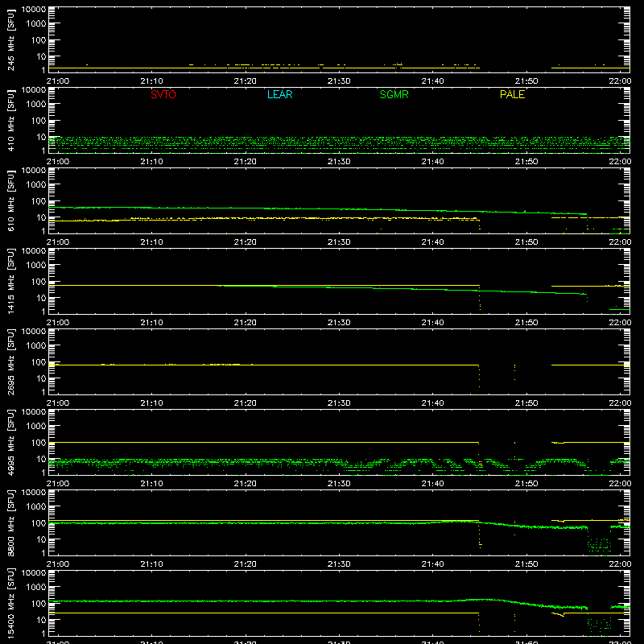
Task: Select the 4995 MHz [SFU] axis title
Action: click(11, 442)
